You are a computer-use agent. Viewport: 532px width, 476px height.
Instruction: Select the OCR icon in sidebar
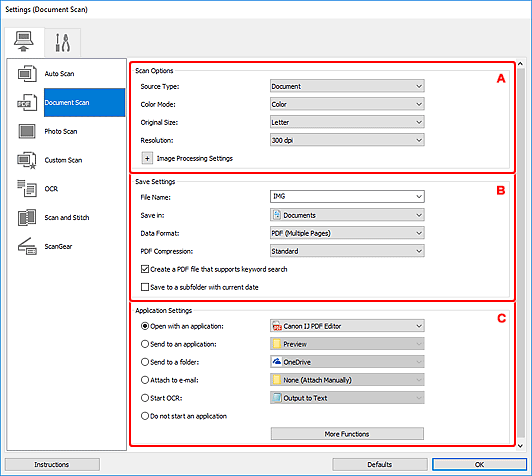[27, 189]
